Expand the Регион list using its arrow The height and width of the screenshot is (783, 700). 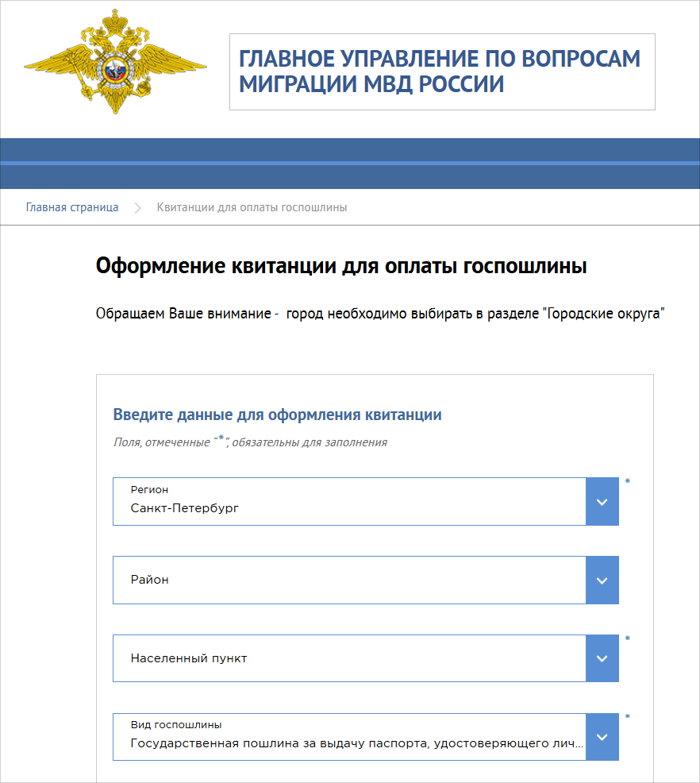coord(602,502)
